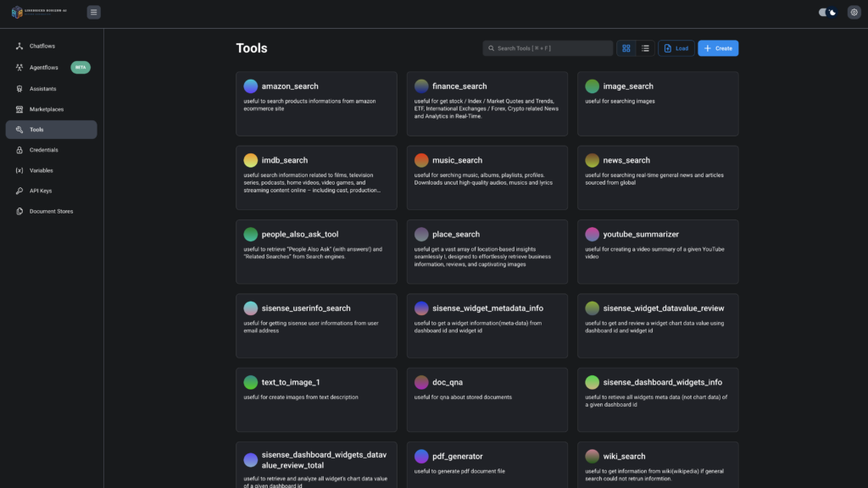868x488 pixels.
Task: Open the amazon_search tool card
Action: coord(316,103)
